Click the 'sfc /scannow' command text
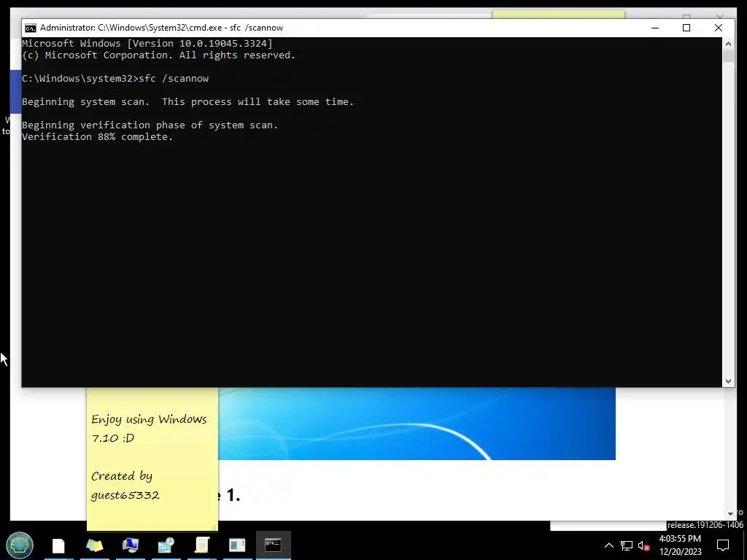The width and height of the screenshot is (747, 560). pyautogui.click(x=174, y=79)
